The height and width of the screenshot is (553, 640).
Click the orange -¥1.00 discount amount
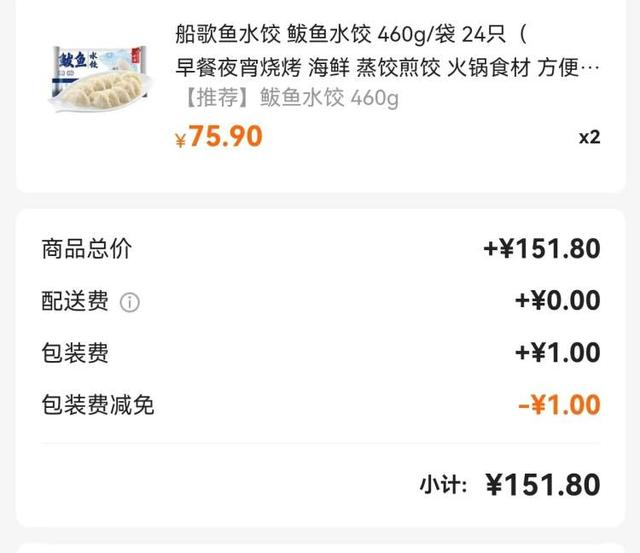point(559,405)
